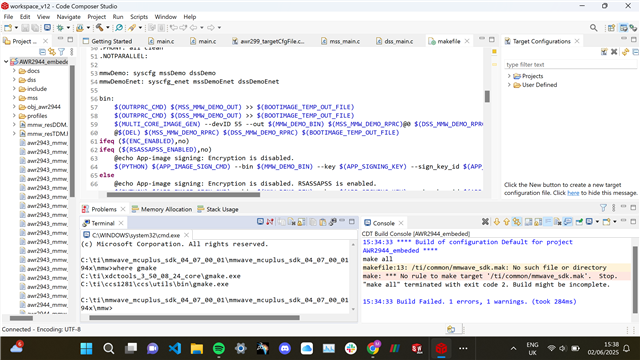Close the cmd.exe terminal tab
The image size is (640, 360).
pyautogui.click(x=186, y=235)
